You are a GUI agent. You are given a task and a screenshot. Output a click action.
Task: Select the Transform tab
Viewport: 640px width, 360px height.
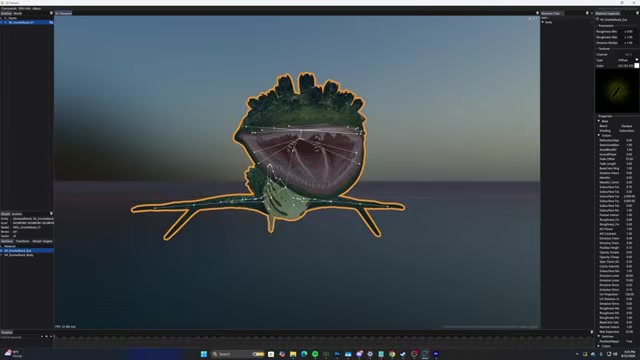(x=22, y=241)
